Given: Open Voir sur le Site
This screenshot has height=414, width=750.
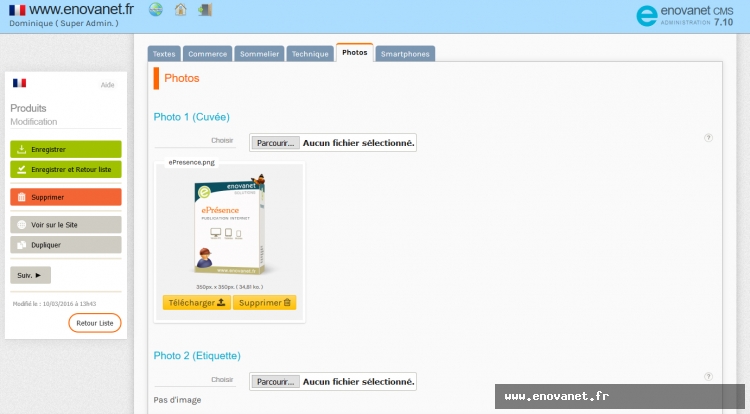Looking at the screenshot, I should pyautogui.click(x=66, y=225).
